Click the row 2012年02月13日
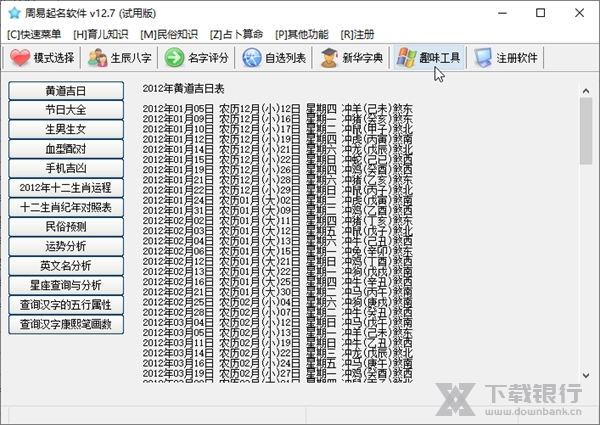The height and width of the screenshot is (425, 600). coord(278,272)
